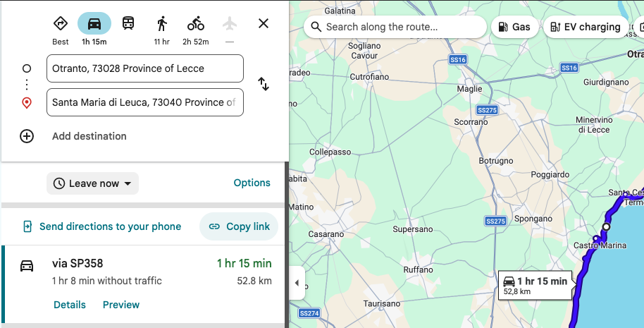Switch to Transit bus mode
The height and width of the screenshot is (328, 644).
click(128, 23)
